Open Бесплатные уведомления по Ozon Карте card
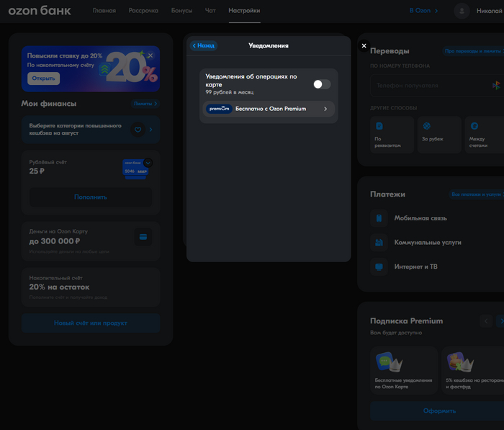 (404, 370)
